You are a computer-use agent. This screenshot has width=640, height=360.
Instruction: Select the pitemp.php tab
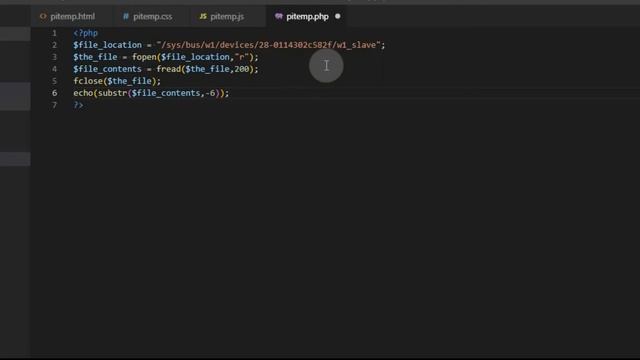pos(307,17)
